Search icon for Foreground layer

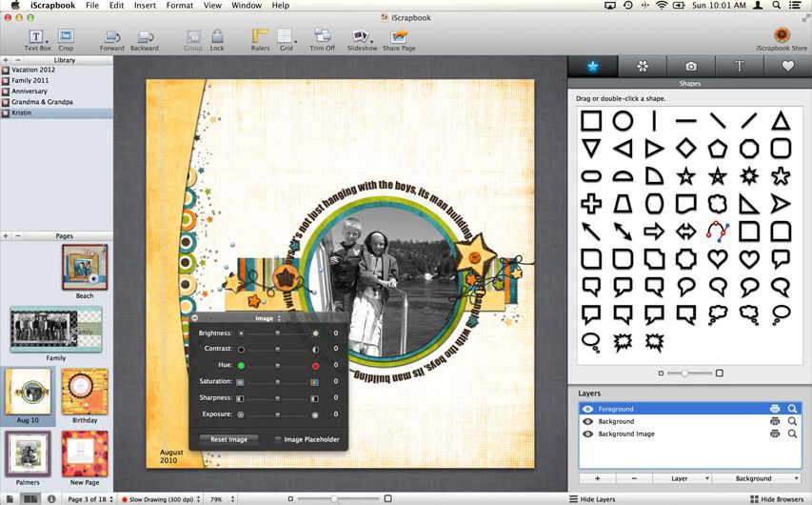coord(792,409)
